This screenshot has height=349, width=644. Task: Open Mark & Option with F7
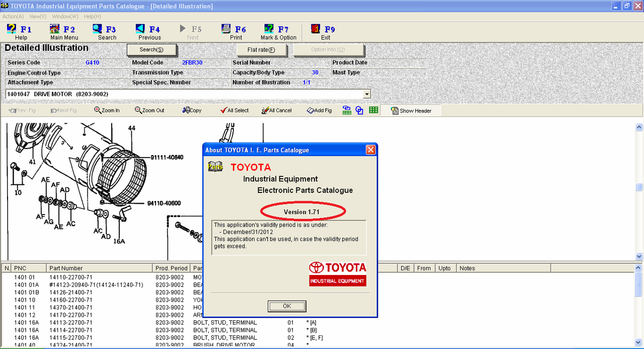click(269, 29)
